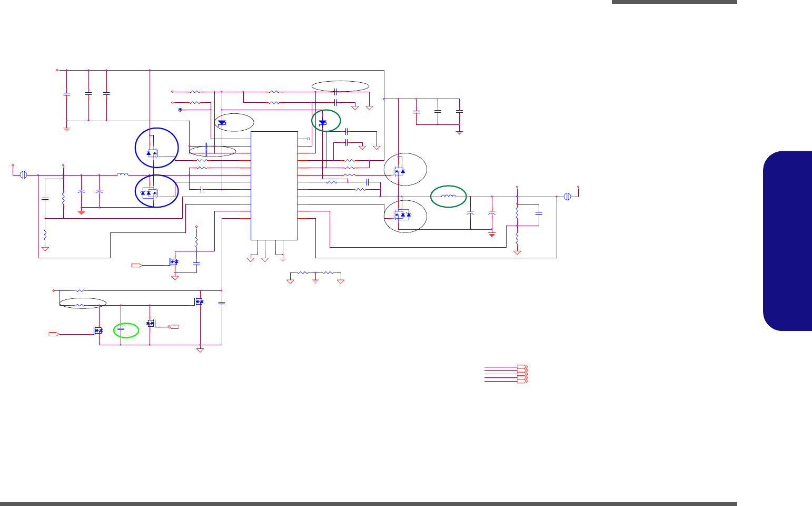Click the MOSFET in the lower black circle

click(403, 215)
